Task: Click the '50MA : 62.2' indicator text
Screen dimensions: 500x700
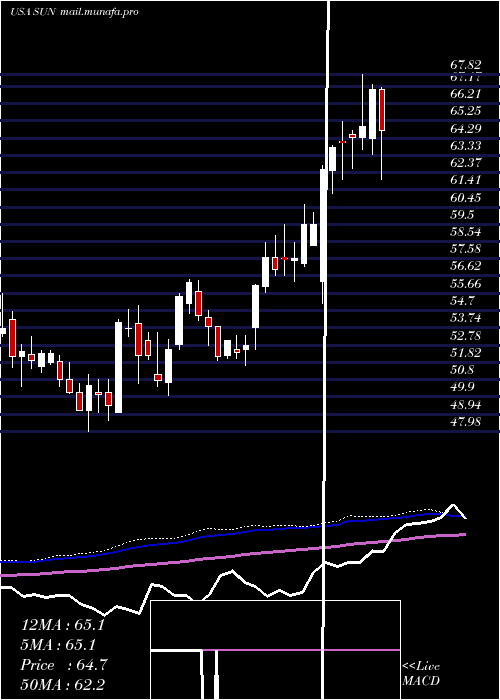Action: 62,685
